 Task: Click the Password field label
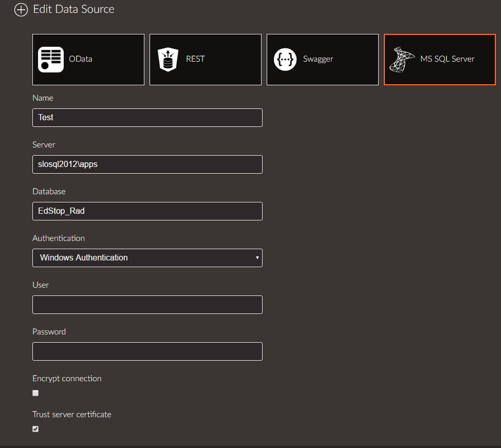click(49, 332)
